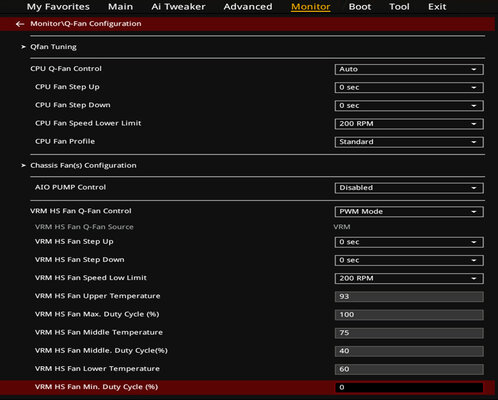This screenshot has width=498, height=400.
Task: Go to the Advanced tab
Action: [248, 7]
